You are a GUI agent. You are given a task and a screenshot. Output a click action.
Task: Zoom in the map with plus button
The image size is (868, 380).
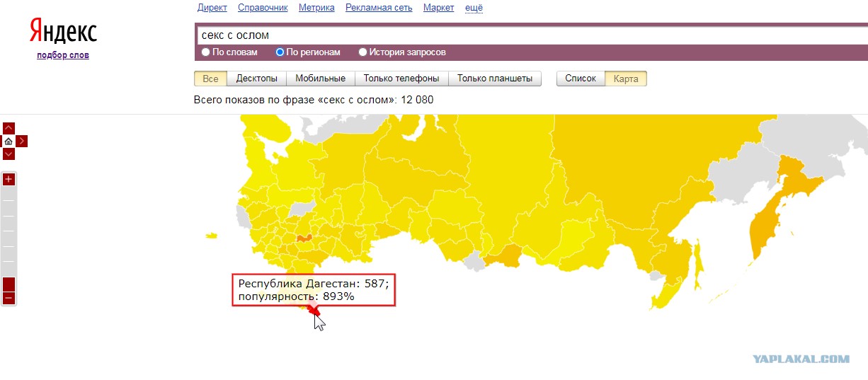8,179
